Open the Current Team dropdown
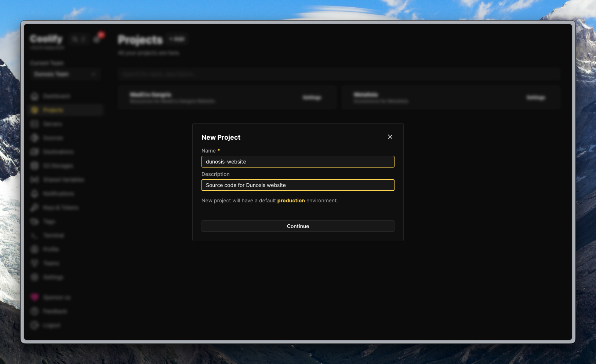 pyautogui.click(x=65, y=74)
